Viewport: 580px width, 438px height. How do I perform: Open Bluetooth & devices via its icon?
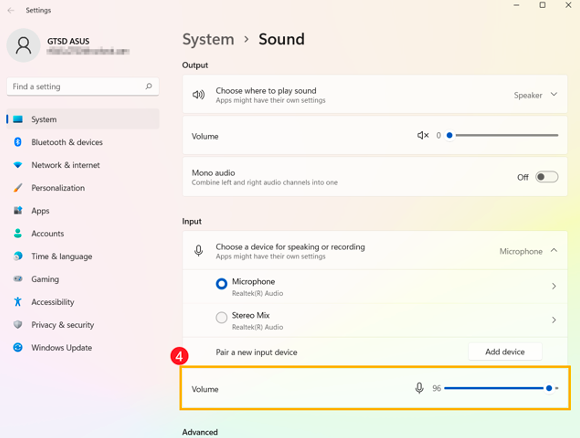[x=18, y=142]
